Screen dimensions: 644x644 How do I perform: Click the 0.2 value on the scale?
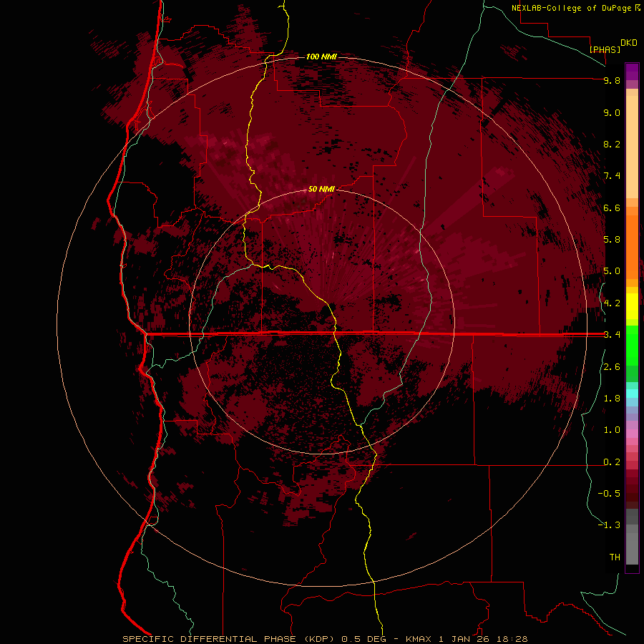[612, 462]
